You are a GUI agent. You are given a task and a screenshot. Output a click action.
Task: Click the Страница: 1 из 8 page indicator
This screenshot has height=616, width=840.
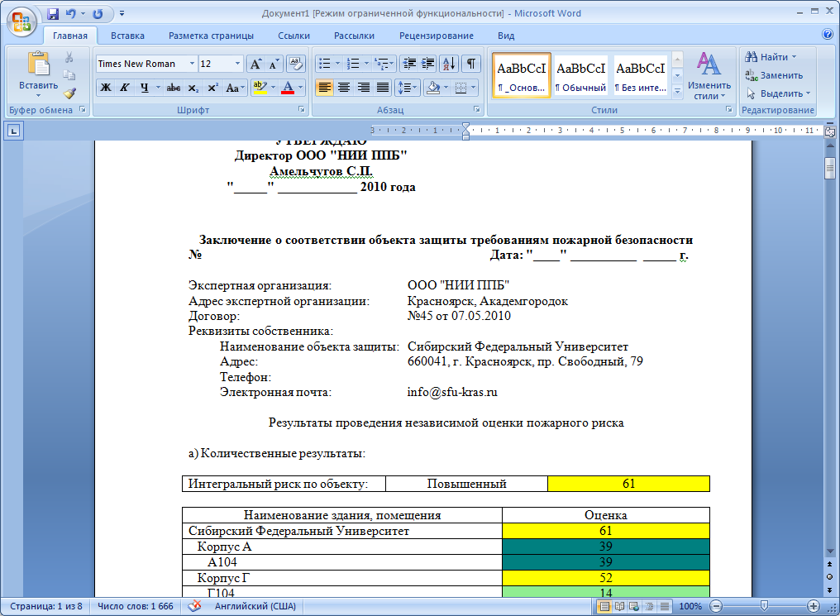46,606
